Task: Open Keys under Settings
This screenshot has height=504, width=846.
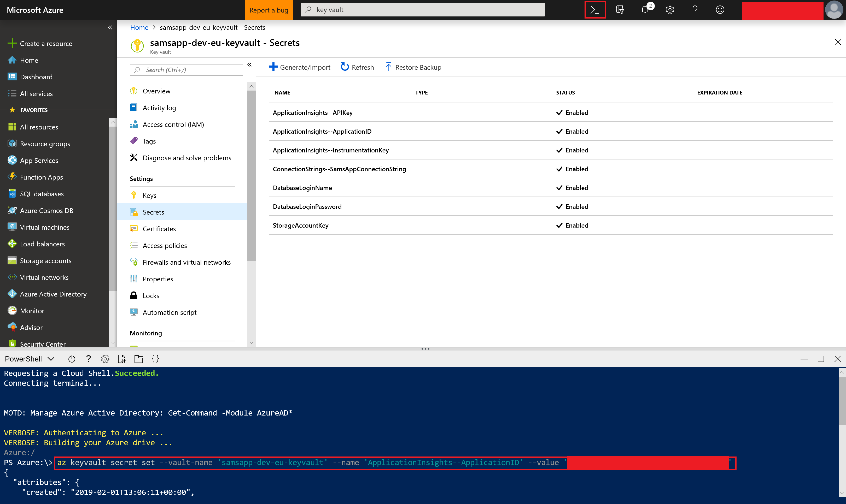Action: (x=149, y=195)
